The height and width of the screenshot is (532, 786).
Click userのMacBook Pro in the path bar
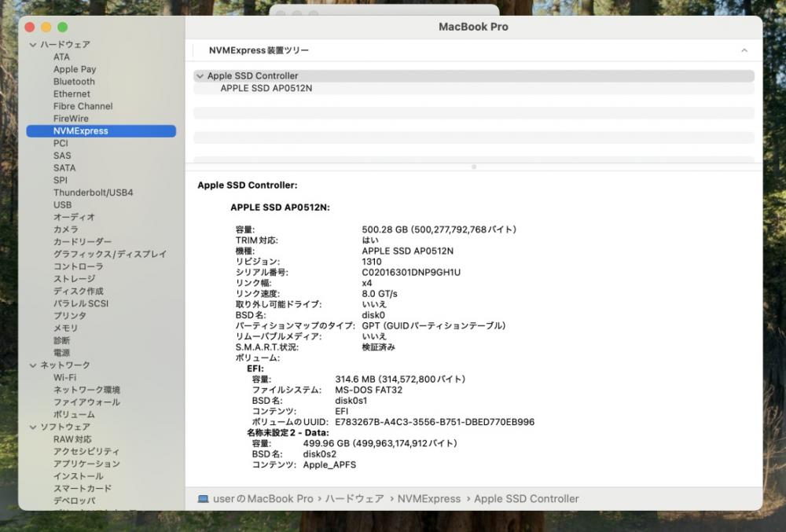click(263, 499)
